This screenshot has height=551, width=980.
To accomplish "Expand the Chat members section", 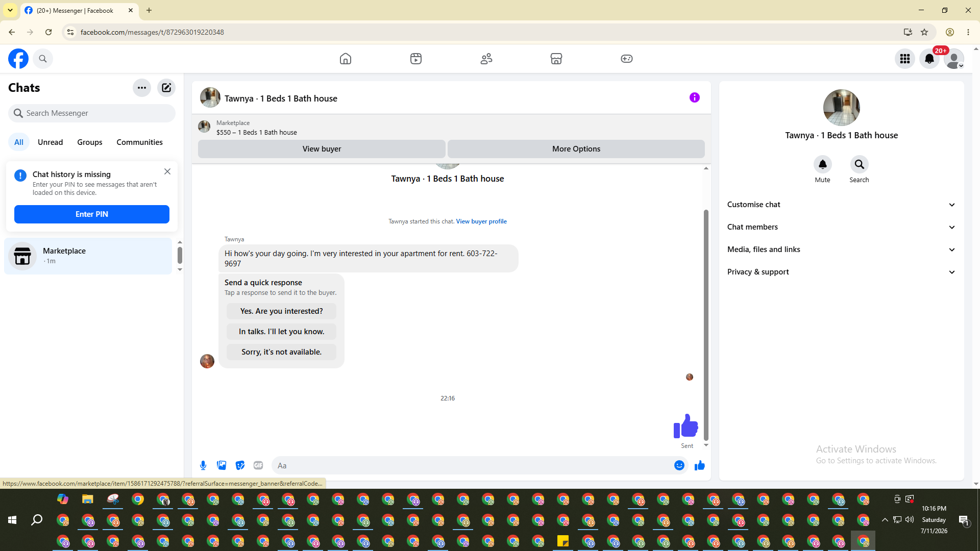I will coord(842,227).
